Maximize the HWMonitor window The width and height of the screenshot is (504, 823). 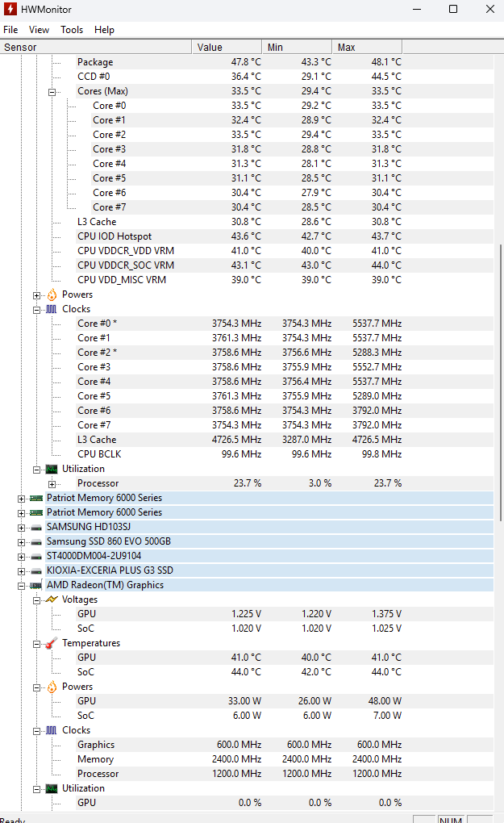tap(453, 9)
